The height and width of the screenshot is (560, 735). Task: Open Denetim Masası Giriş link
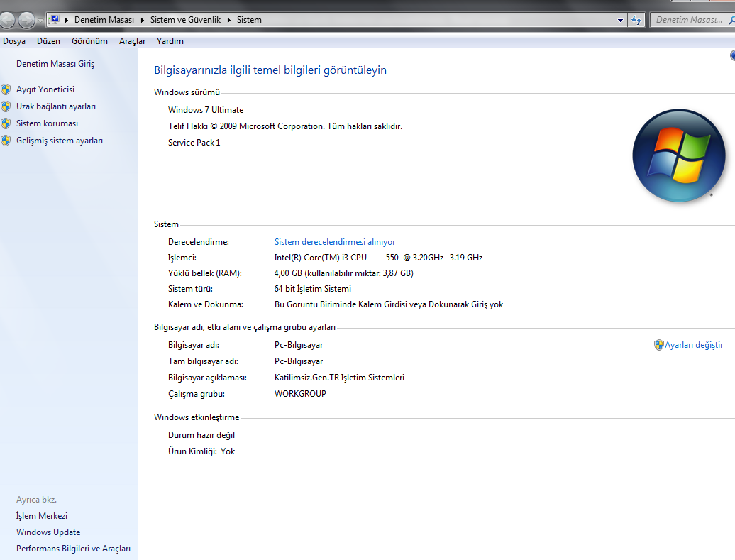(x=55, y=64)
